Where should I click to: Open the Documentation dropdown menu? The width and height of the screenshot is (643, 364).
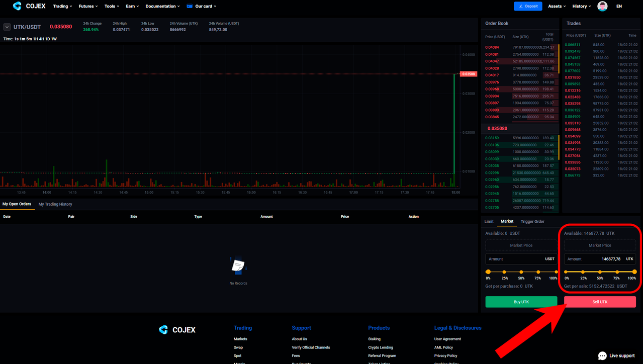tap(162, 6)
